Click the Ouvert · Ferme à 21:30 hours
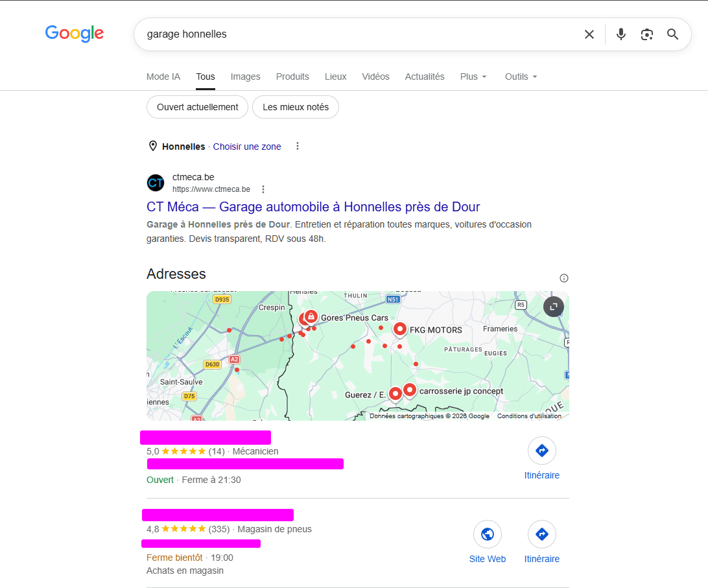This screenshot has width=708, height=588. pos(194,480)
